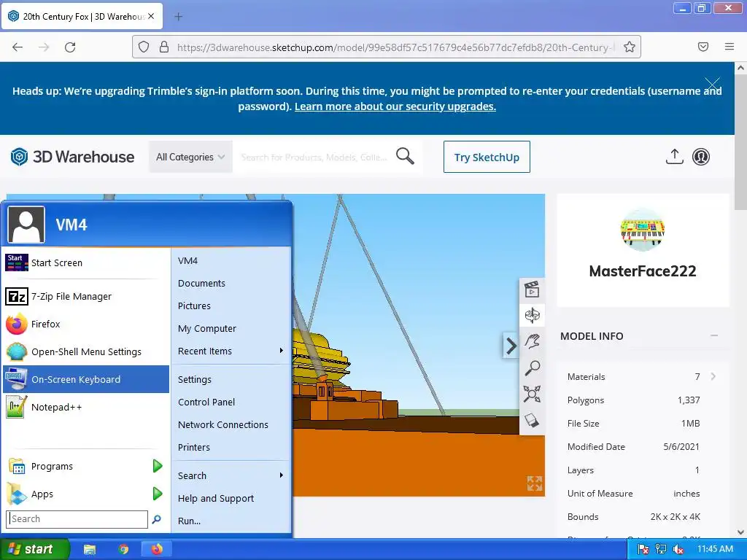Click the muted volume tray icon
Viewport: 747px width, 560px height.
pos(678,549)
